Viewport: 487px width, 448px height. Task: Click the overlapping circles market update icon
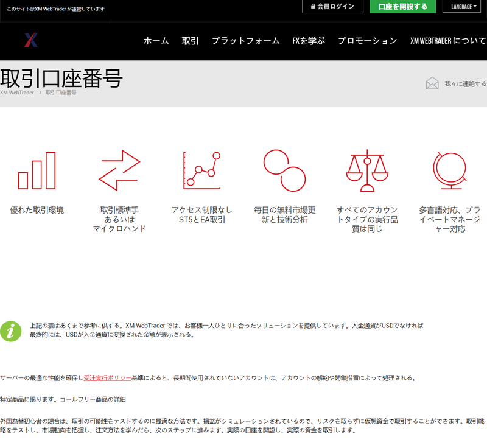(284, 170)
